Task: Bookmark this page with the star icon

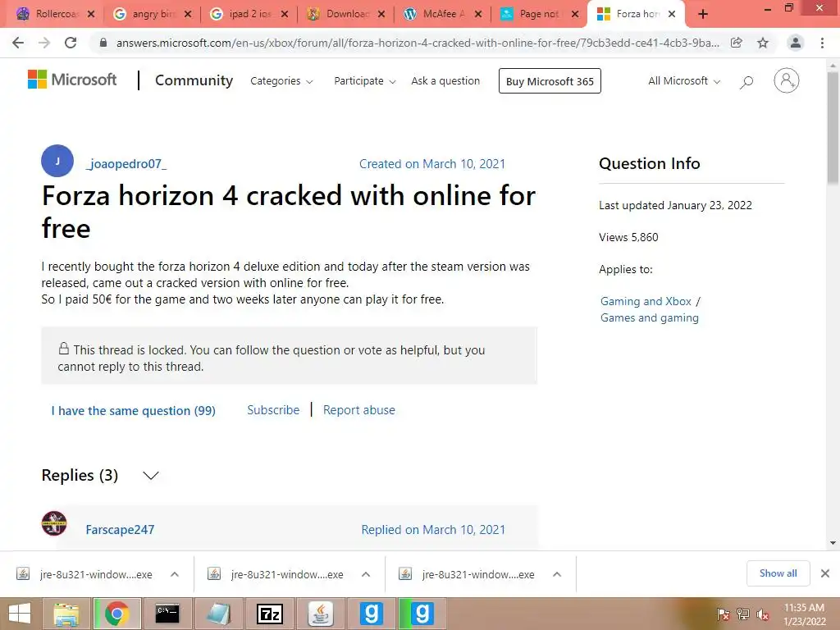Action: click(763, 43)
